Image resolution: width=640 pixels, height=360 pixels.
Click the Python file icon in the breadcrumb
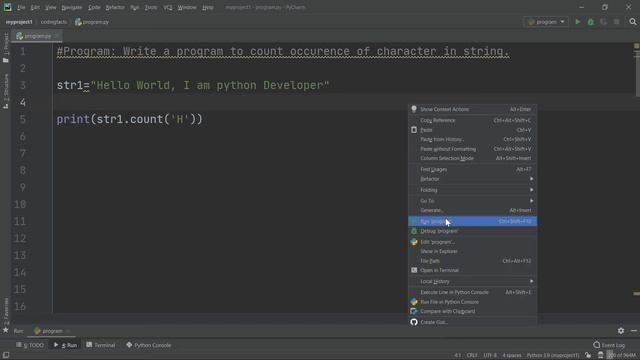coord(78,22)
